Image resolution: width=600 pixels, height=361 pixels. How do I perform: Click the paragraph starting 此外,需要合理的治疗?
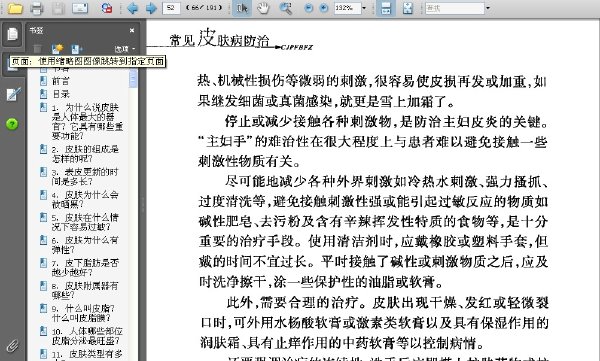(x=374, y=323)
